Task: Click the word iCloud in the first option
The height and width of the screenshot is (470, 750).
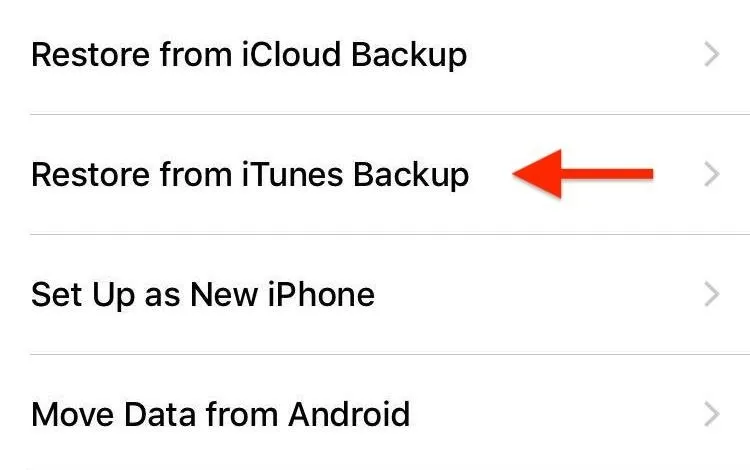Action: click(292, 54)
